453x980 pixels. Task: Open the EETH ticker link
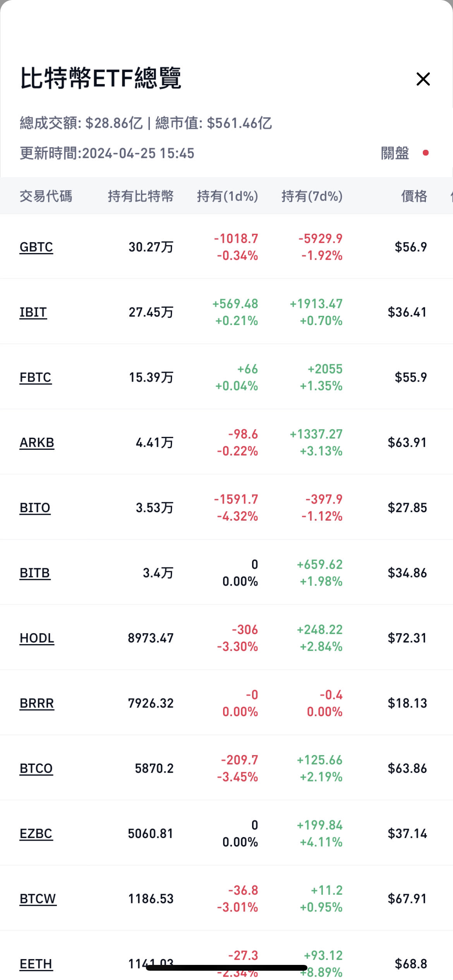(x=36, y=964)
